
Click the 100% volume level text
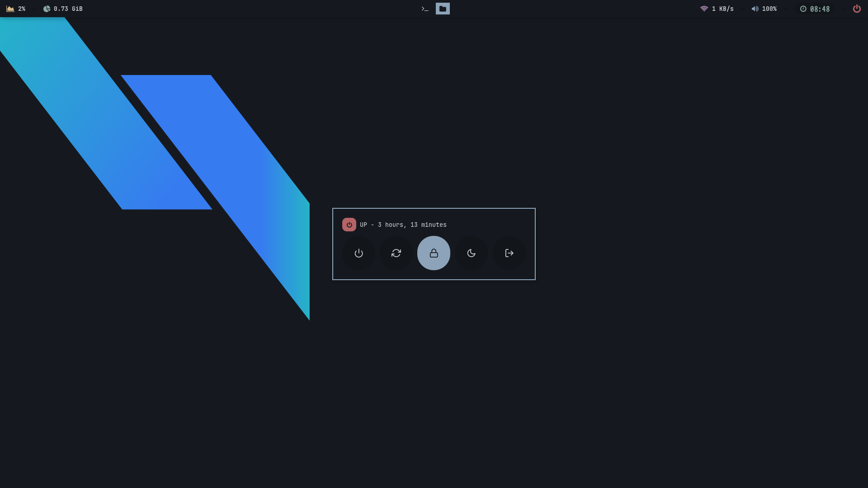click(769, 9)
